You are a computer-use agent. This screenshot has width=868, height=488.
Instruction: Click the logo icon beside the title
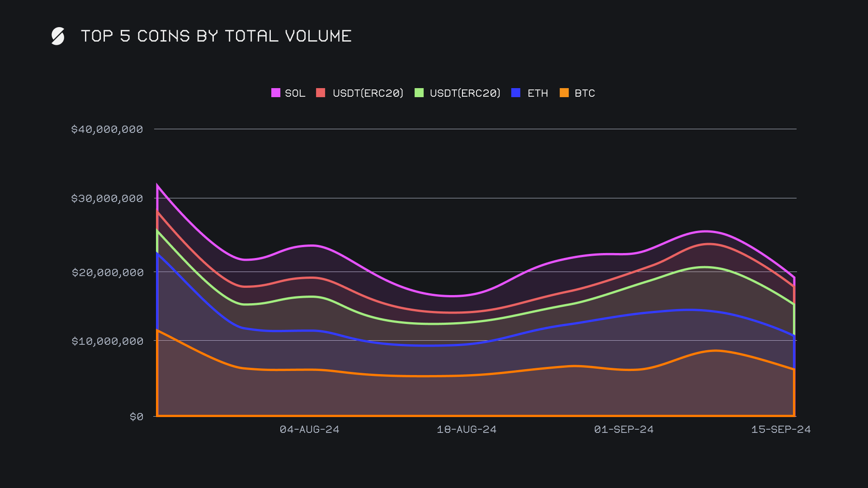coord(58,36)
